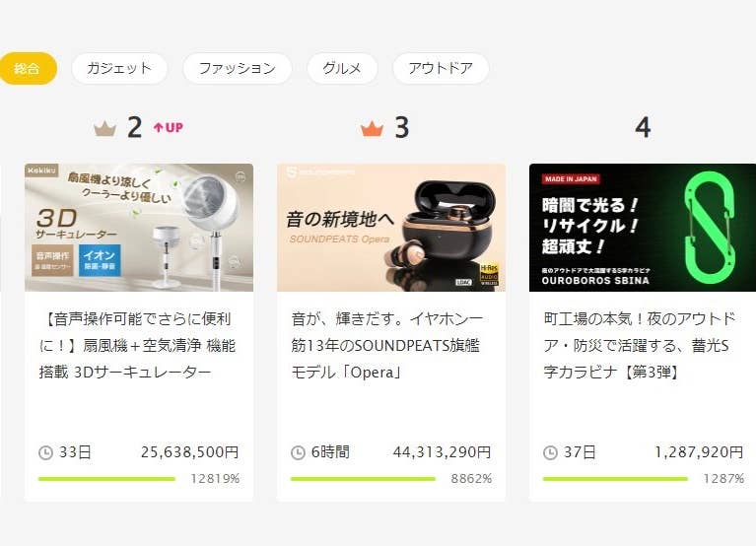
Task: Open the SOUNDPEATS旗艦モデル Opera title link
Action: (x=386, y=346)
